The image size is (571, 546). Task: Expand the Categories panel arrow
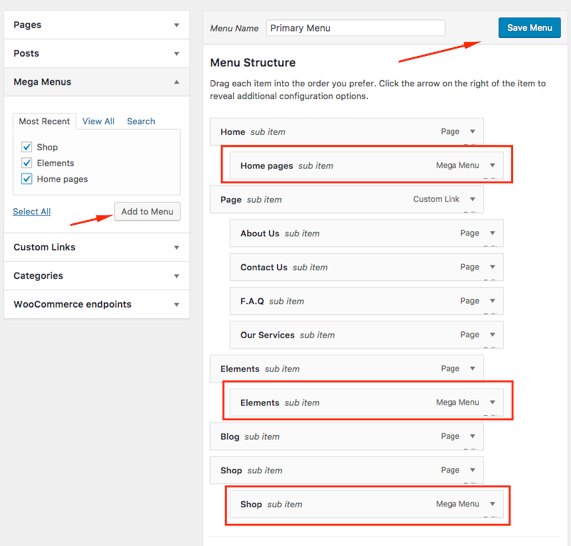177,276
